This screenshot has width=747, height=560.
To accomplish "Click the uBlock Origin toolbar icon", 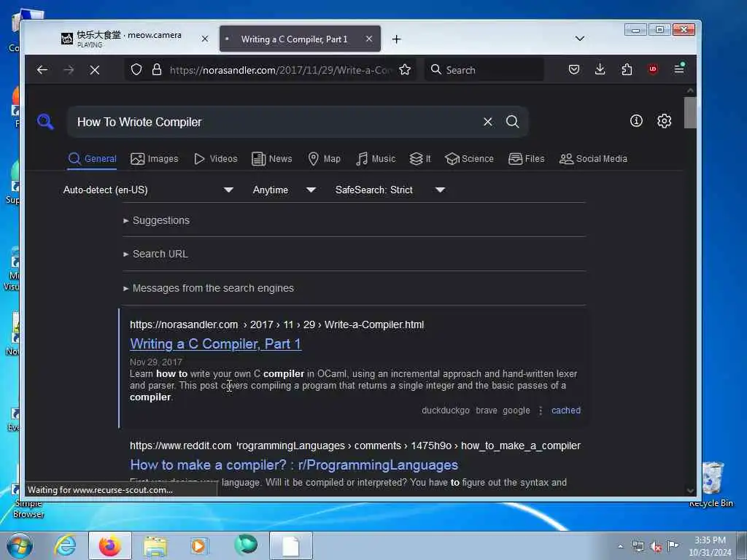I will pos(653,69).
